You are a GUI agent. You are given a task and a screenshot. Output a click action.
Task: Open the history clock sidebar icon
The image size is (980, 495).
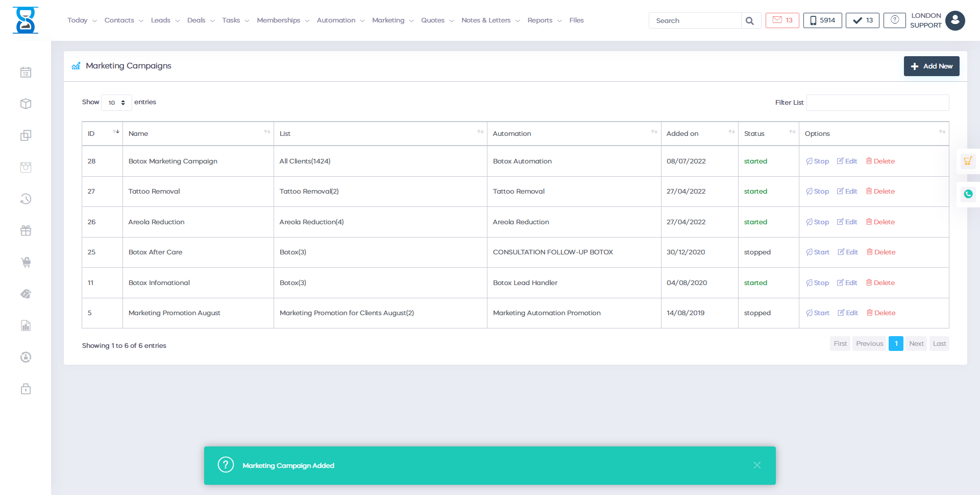tap(26, 199)
